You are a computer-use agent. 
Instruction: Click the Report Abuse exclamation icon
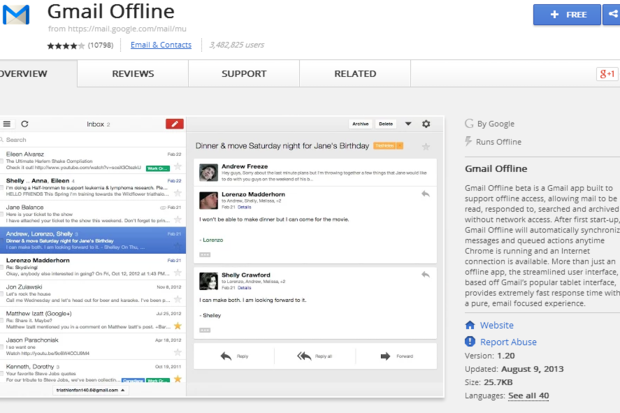pos(470,341)
